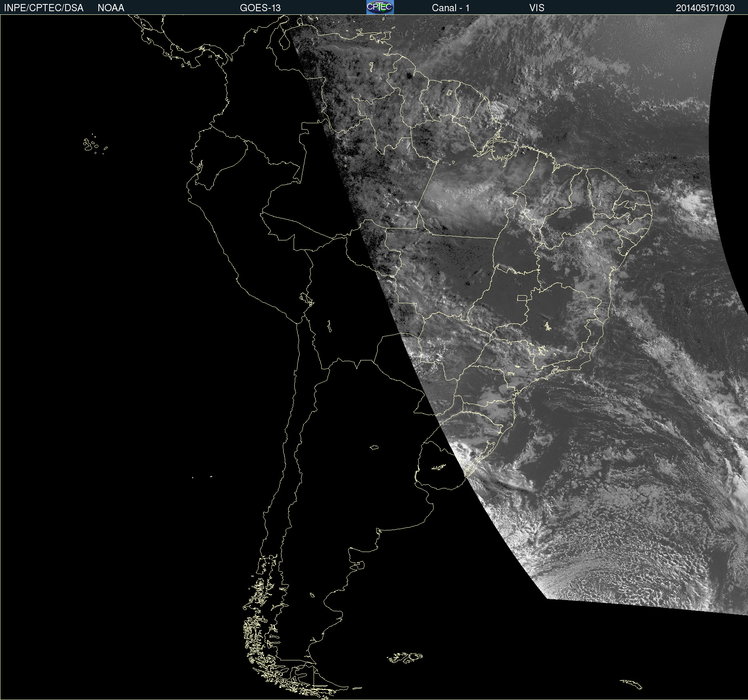
Task: Click the CPTEC logo in the header
Action: click(x=380, y=7)
